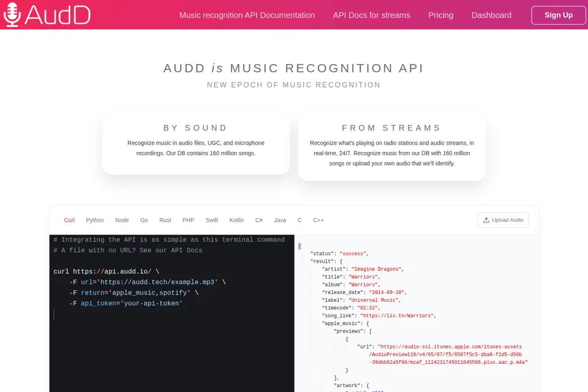Click the curl https://api.audd.io/ line
The image size is (588, 392).
(106, 271)
